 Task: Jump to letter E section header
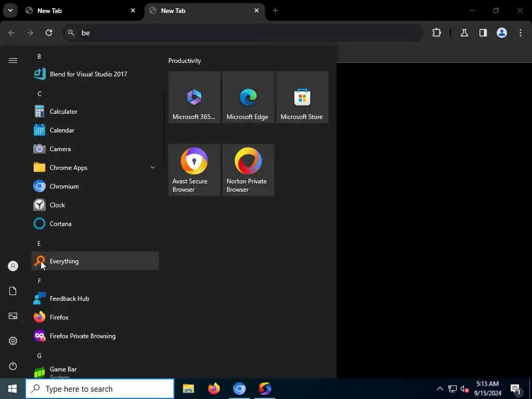(39, 243)
